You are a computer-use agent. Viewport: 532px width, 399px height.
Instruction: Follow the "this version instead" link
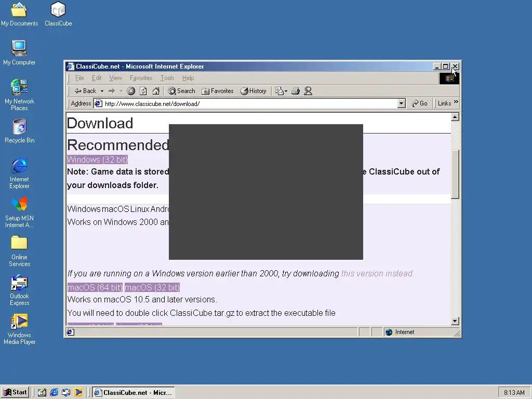[x=377, y=273]
